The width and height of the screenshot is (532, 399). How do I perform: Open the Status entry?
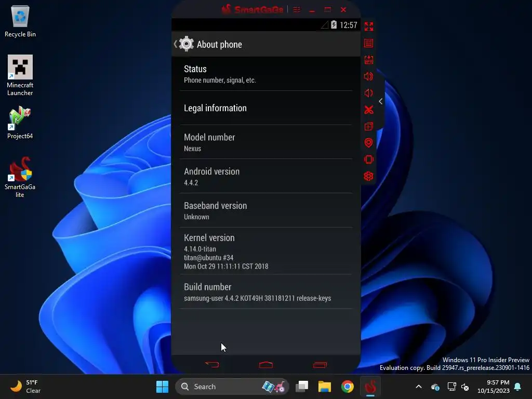tap(266, 74)
